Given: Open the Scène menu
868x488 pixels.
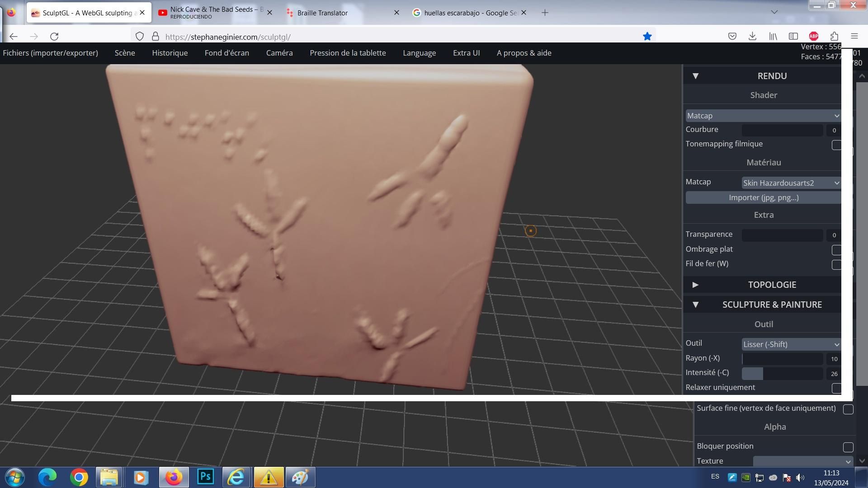Looking at the screenshot, I should (x=125, y=53).
